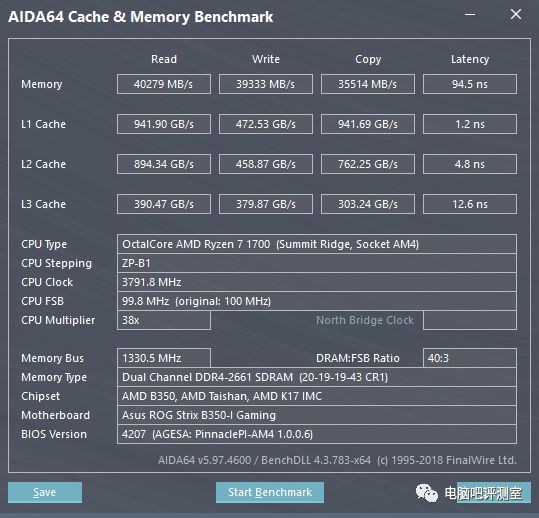This screenshot has width=539, height=518.
Task: Click the CPU Type information field
Action: pos(317,244)
